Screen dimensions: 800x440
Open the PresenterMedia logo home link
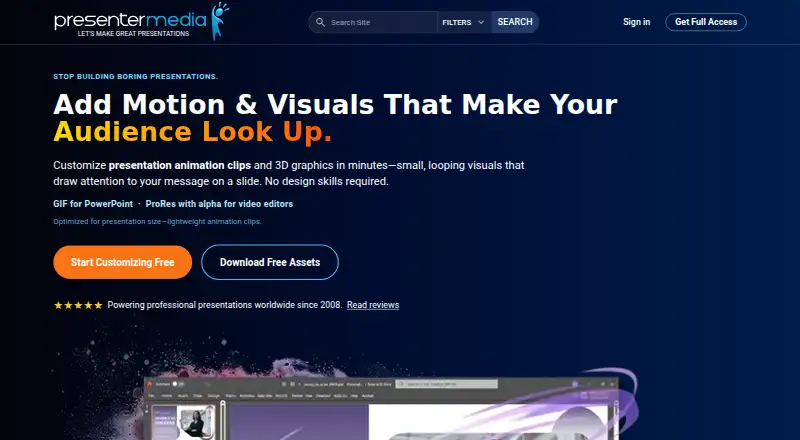[141, 21]
